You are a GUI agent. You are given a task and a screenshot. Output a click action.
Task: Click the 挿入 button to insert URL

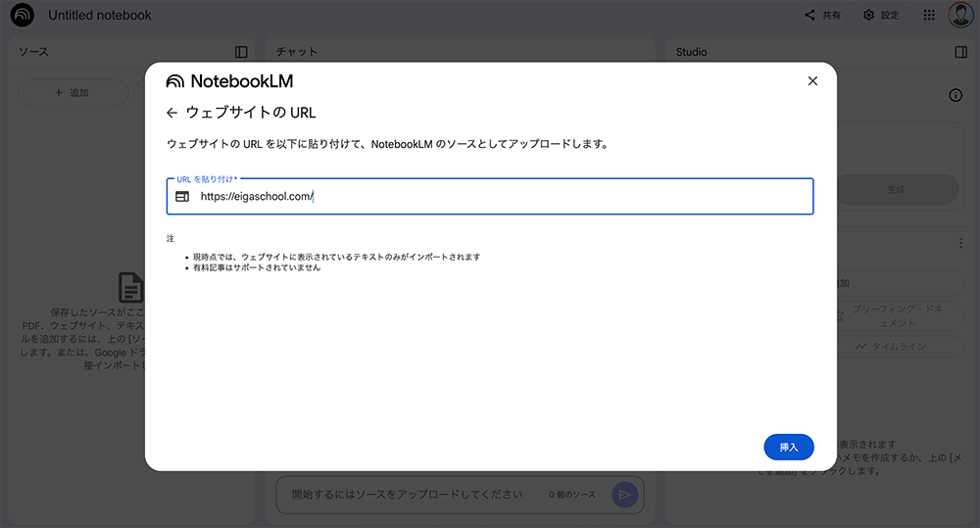(x=788, y=447)
